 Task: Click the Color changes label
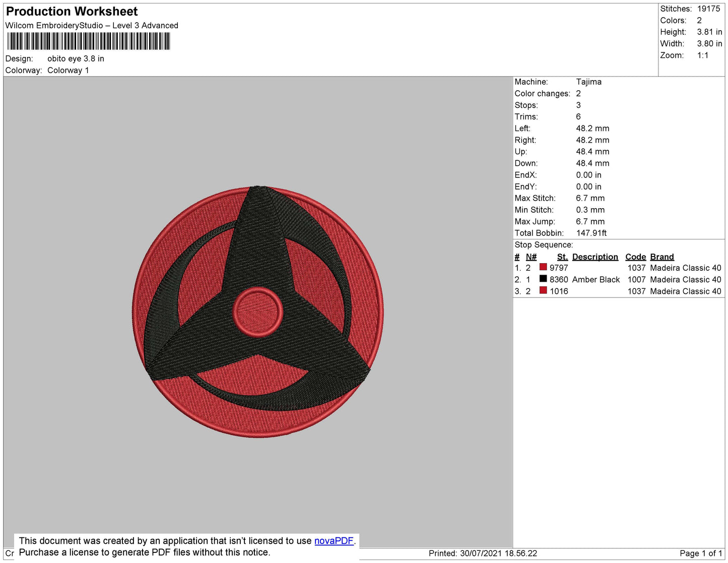click(x=542, y=94)
